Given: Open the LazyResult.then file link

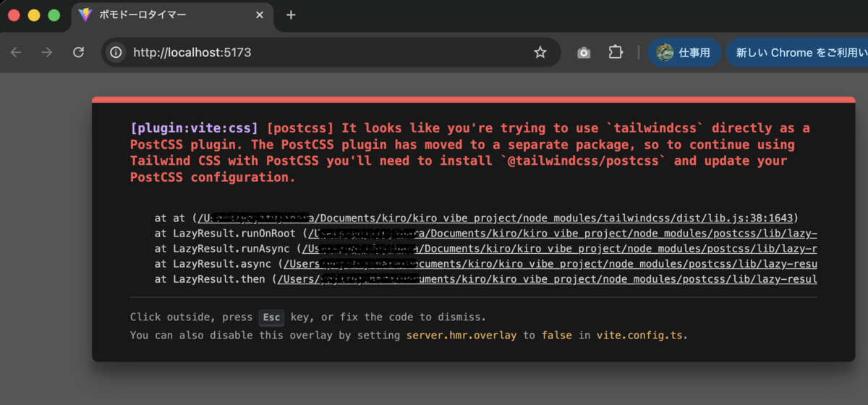Looking at the screenshot, I should coord(548,279).
